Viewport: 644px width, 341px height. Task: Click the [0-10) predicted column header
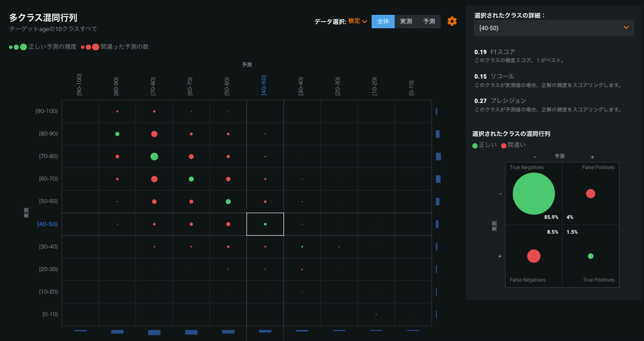click(412, 88)
